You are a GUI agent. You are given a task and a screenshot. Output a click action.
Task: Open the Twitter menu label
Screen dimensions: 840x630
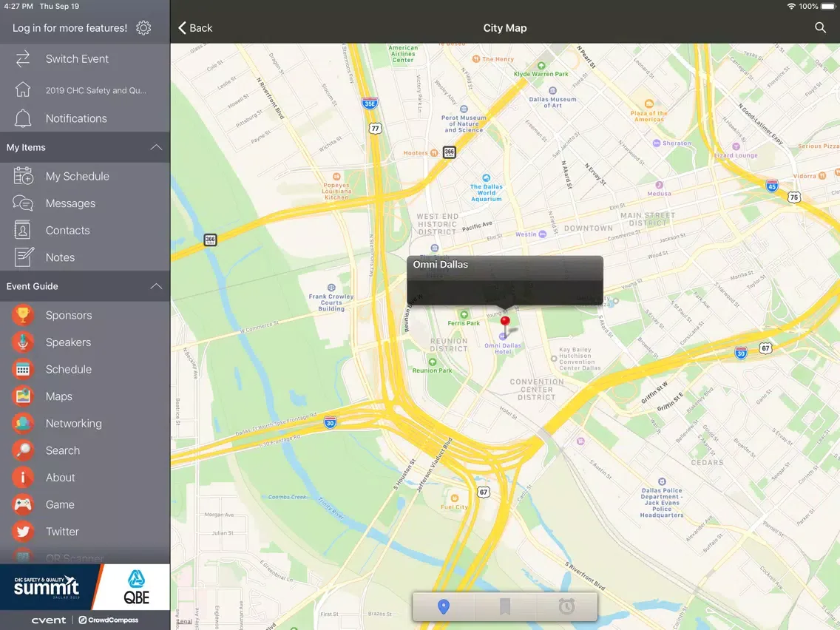point(62,532)
